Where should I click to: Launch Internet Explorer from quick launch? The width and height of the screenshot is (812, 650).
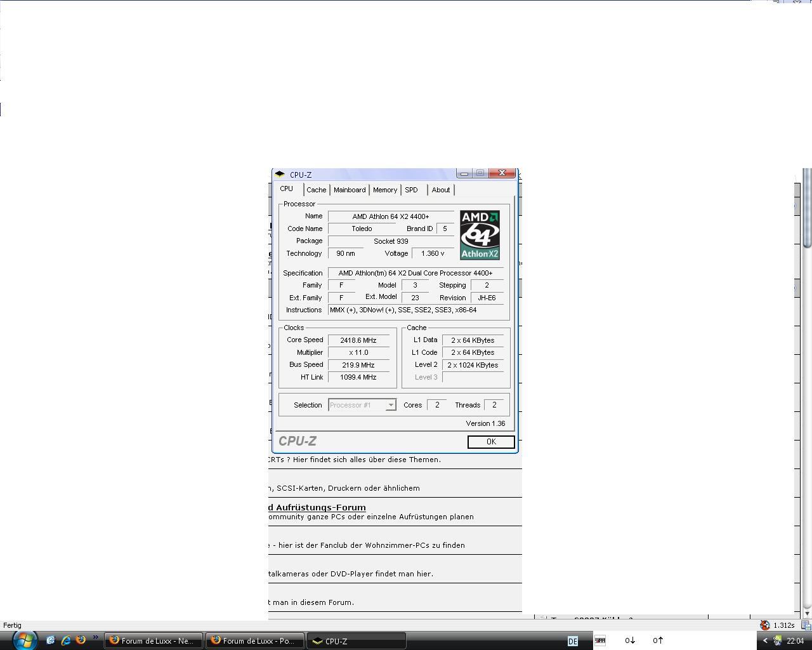[x=65, y=640]
